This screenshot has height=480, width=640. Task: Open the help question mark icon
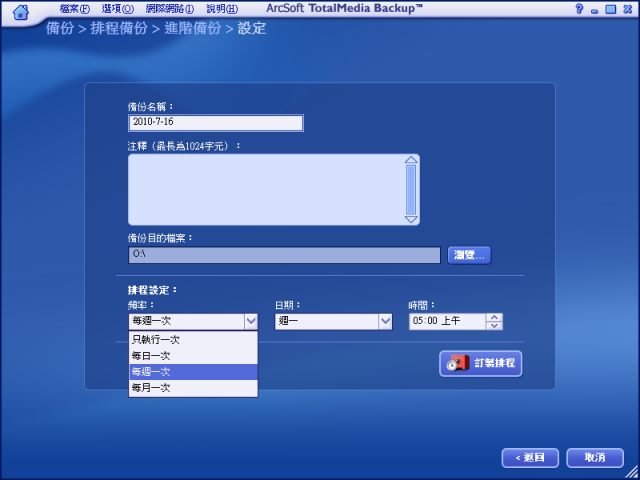click(579, 9)
